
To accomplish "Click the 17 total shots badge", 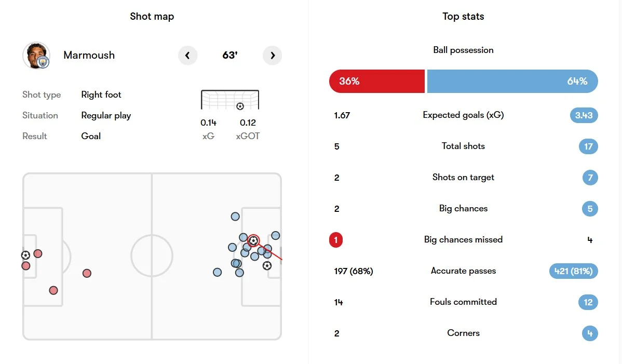I will pos(588,146).
